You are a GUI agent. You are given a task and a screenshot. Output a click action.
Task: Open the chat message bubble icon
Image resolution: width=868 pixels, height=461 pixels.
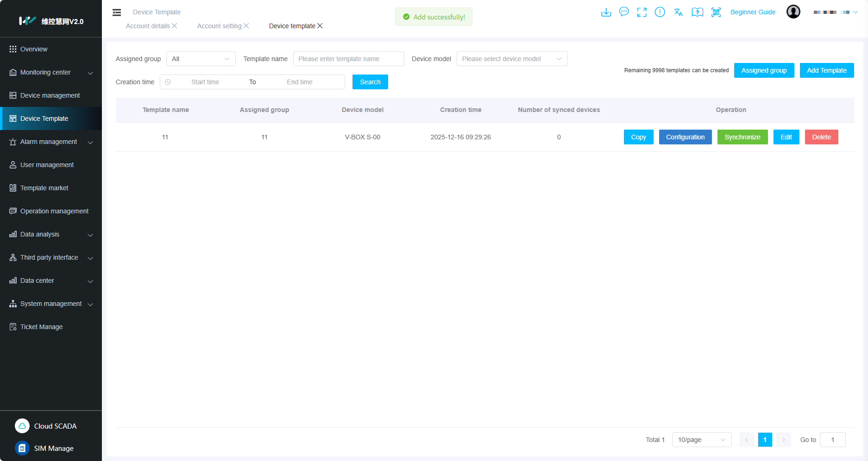coord(624,12)
